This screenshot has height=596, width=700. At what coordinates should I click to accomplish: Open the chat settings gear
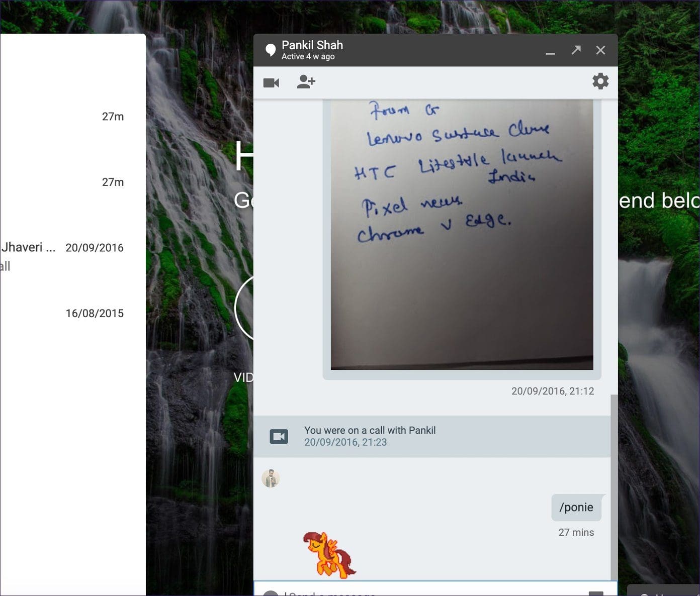[600, 81]
